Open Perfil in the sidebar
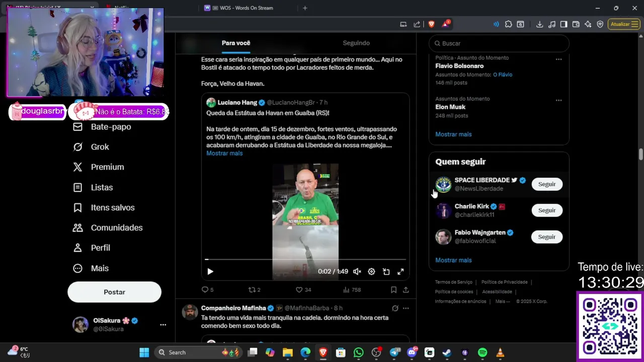 tap(92, 248)
